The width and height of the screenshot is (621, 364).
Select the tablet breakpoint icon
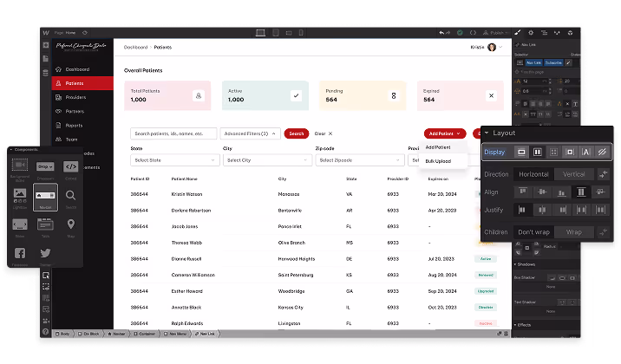(276, 33)
